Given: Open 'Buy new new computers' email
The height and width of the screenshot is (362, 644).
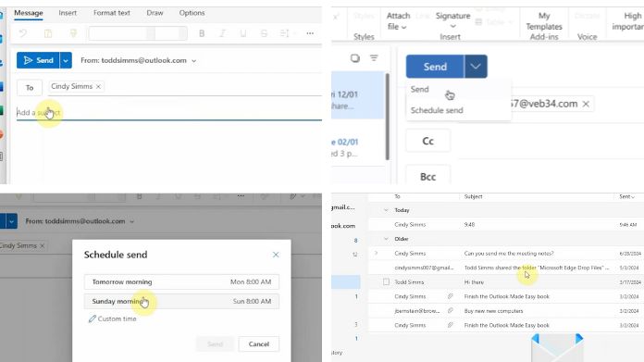Looking at the screenshot, I should tap(506, 311).
